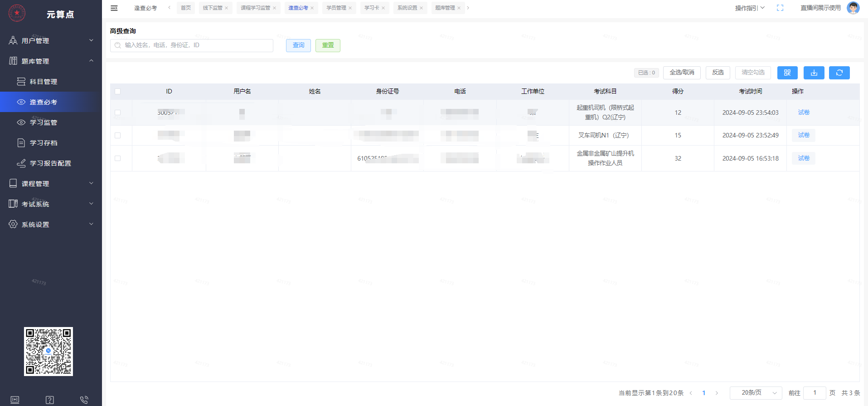Open 试卷 for the 起重机司机 row
The image size is (868, 406).
(804, 113)
